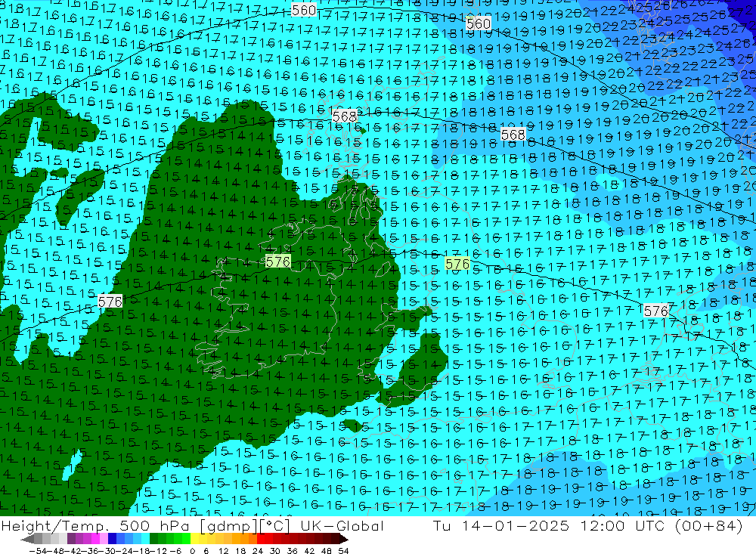Pick the dark purple legend swatch

click(x=71, y=539)
